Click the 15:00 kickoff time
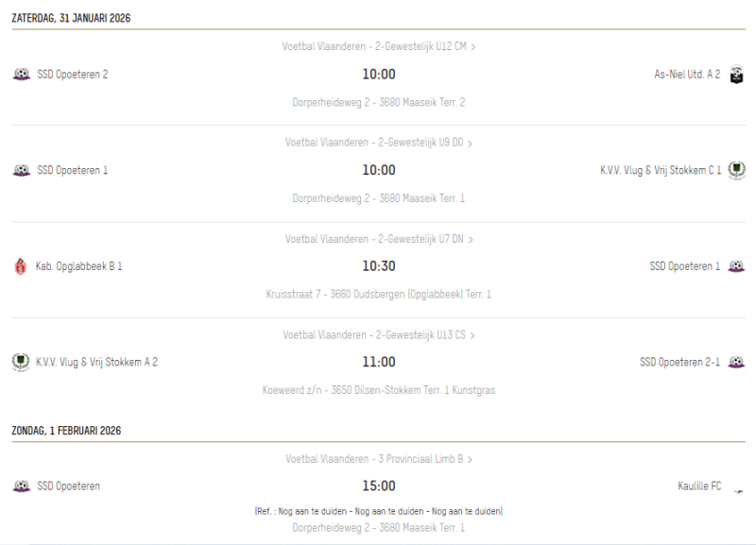 379,486
